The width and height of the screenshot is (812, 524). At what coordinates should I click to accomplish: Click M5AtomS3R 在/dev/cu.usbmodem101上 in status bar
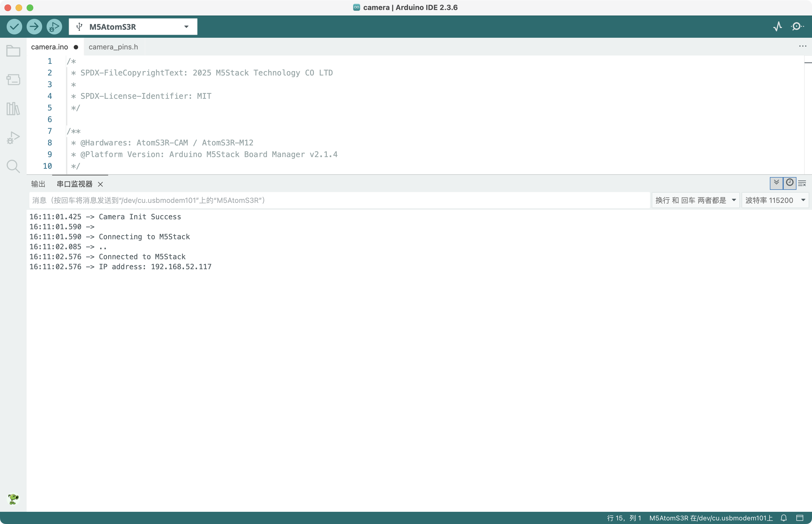point(711,518)
